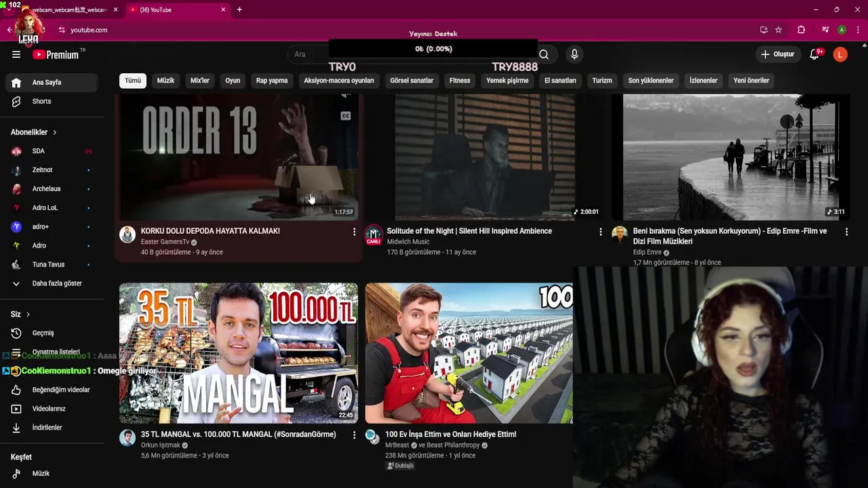
Task: Select Son yüklenenler chip
Action: (651, 81)
